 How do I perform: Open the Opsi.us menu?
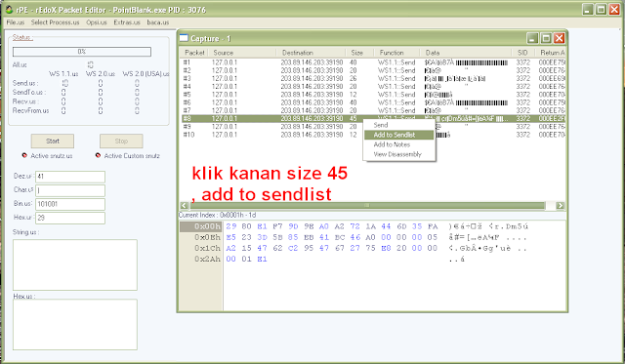click(97, 22)
